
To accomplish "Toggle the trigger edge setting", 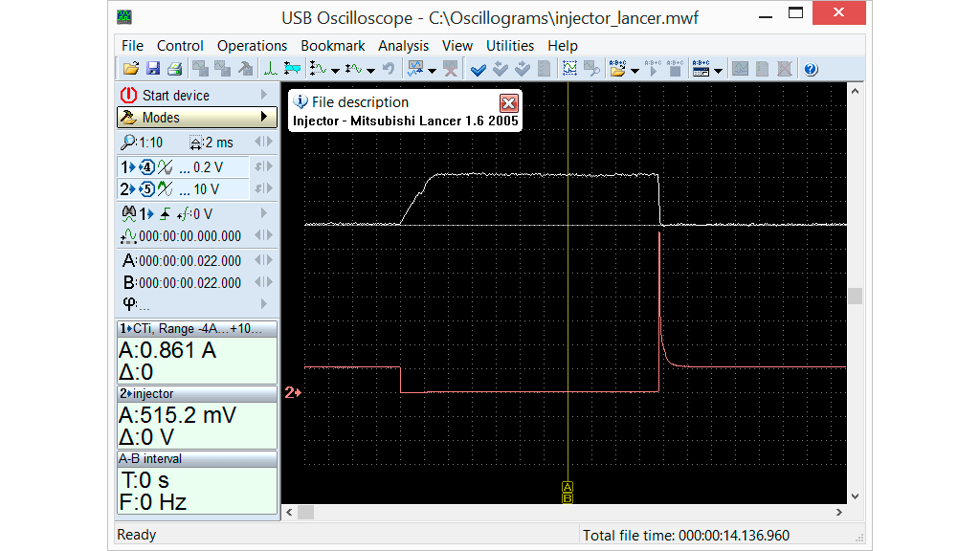I will [x=165, y=213].
